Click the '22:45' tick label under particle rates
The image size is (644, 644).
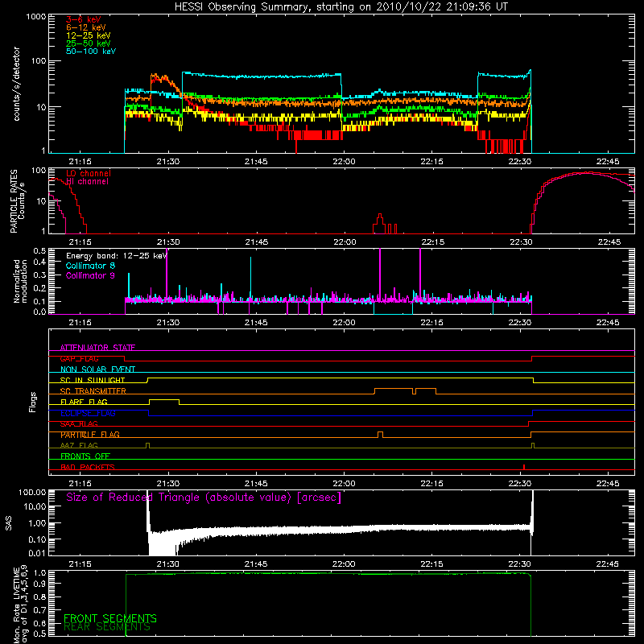(x=609, y=242)
